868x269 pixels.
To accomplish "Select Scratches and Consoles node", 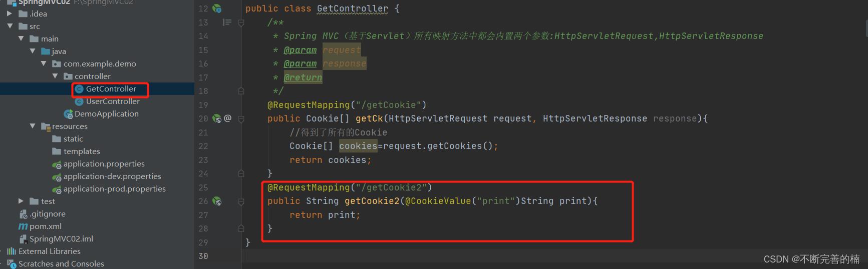I will 61,263.
